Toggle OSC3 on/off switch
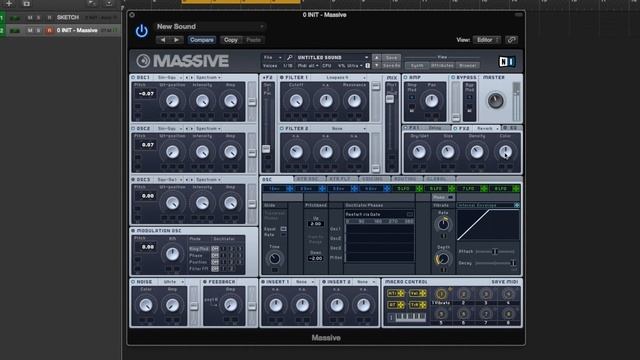640x360 pixels. [x=133, y=180]
